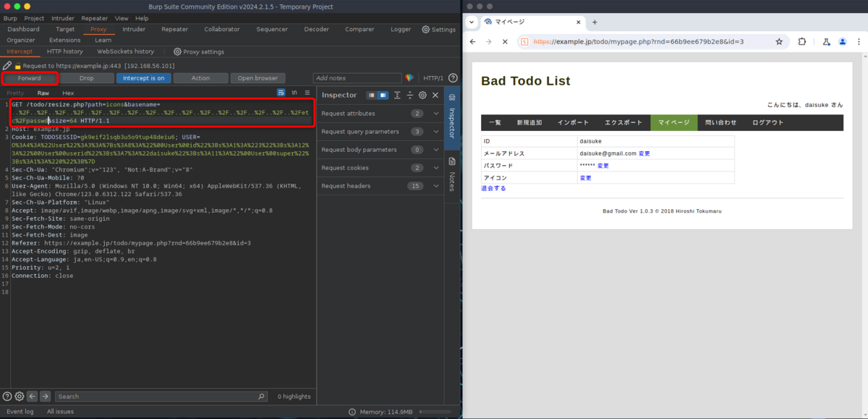Screen dimensions: 868x419
Task: Expand Request cookies chevron
Action: coord(436,168)
